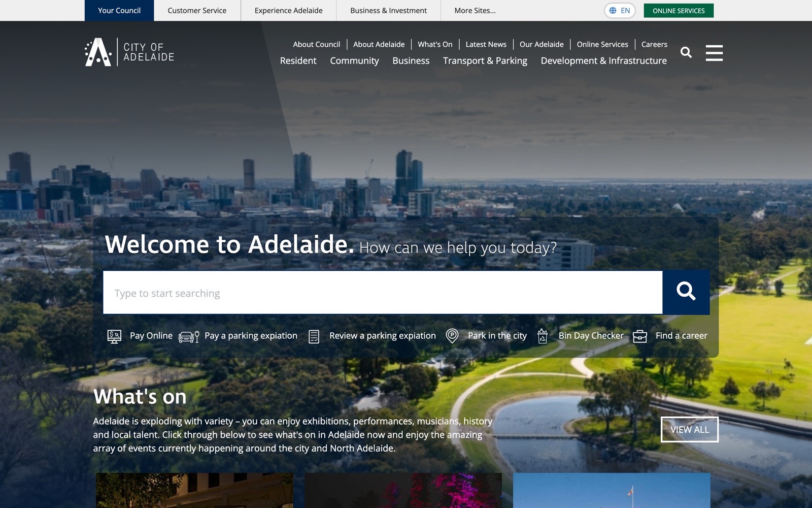The height and width of the screenshot is (508, 812).
Task: Click the globe language icon
Action: [x=613, y=11]
